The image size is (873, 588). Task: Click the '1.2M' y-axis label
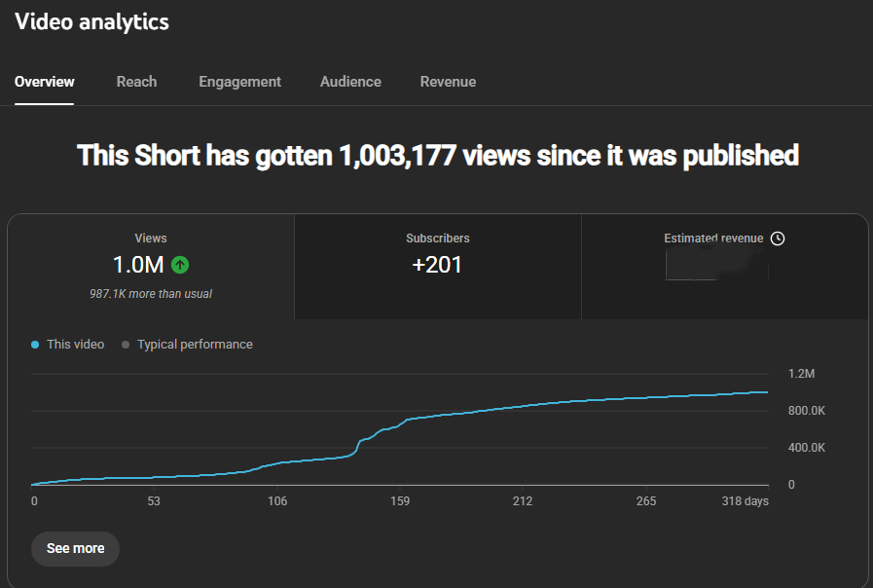coord(801,374)
